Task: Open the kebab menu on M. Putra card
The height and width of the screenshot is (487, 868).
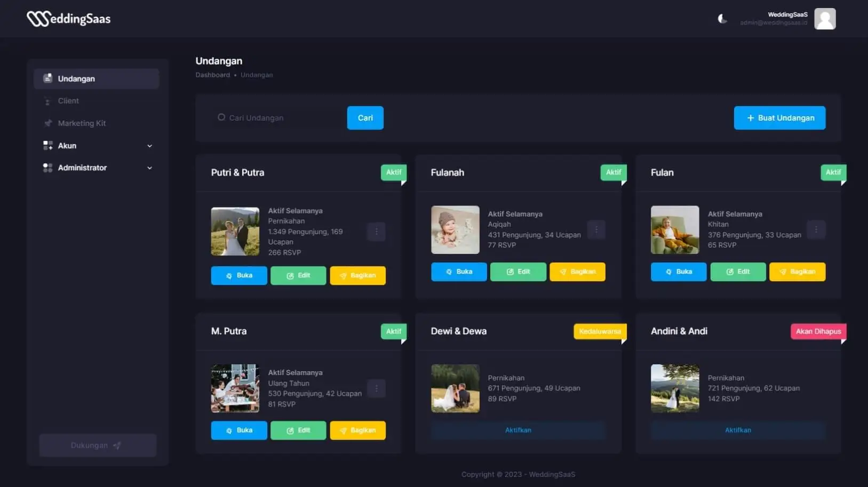Action: 377,388
